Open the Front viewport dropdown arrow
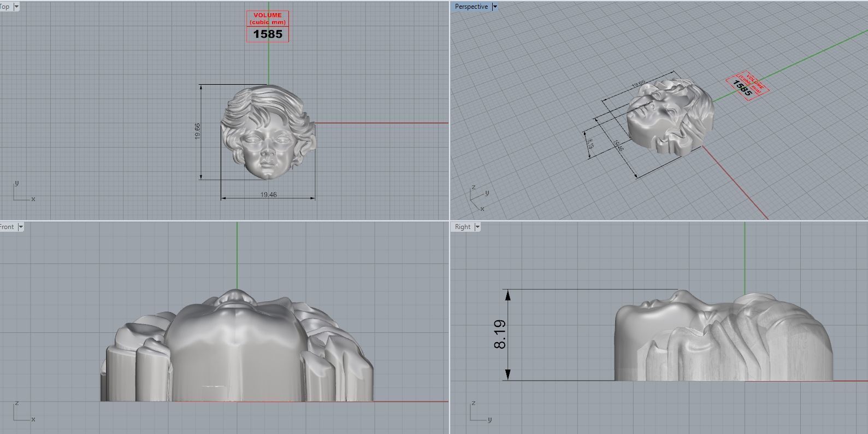 point(21,227)
